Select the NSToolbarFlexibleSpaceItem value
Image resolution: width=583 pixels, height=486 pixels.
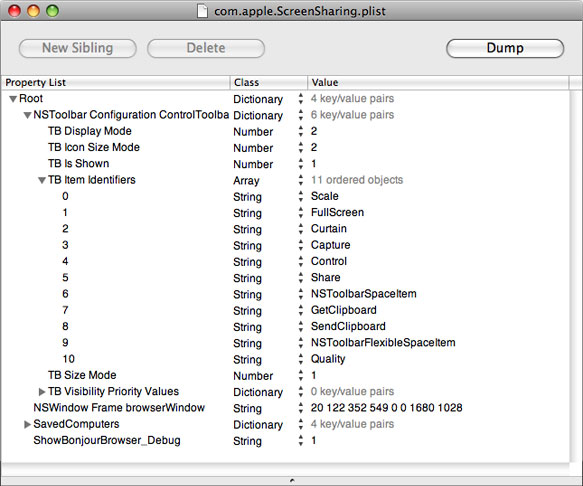(x=383, y=342)
